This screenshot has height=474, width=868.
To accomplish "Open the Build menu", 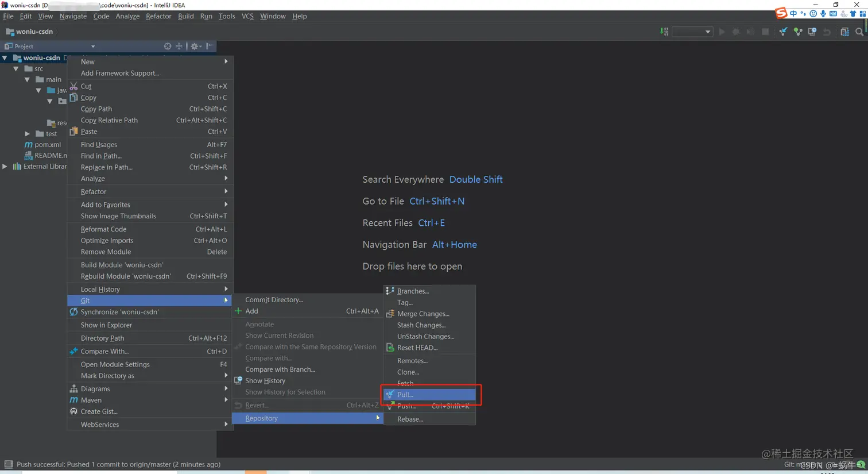I will (186, 16).
